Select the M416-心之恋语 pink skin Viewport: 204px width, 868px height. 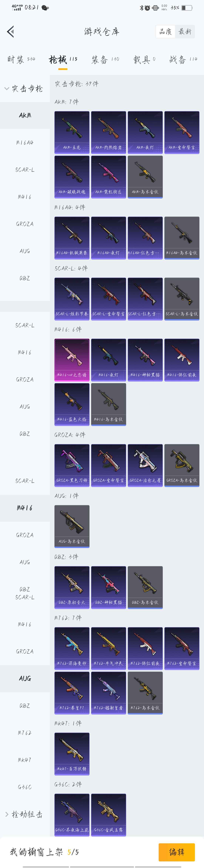[72, 360]
